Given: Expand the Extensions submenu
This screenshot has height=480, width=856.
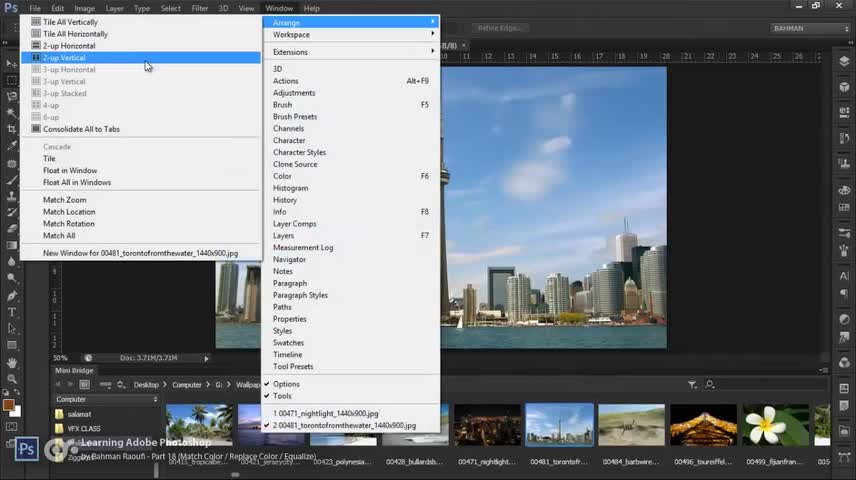Looking at the screenshot, I should tap(291, 52).
